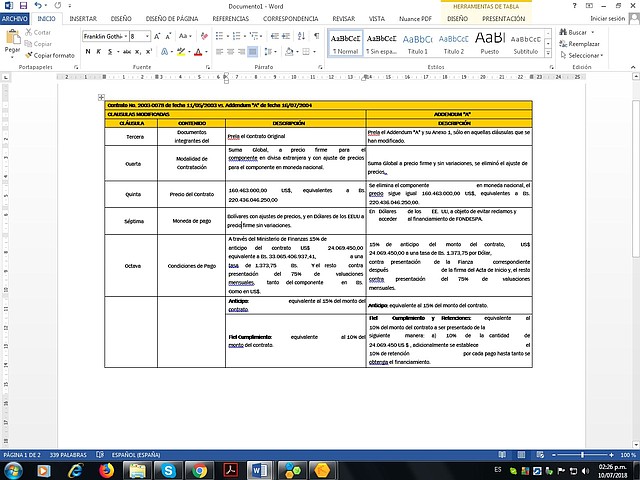Click table move handle
This screenshot has width=640, height=480.
(101, 97)
